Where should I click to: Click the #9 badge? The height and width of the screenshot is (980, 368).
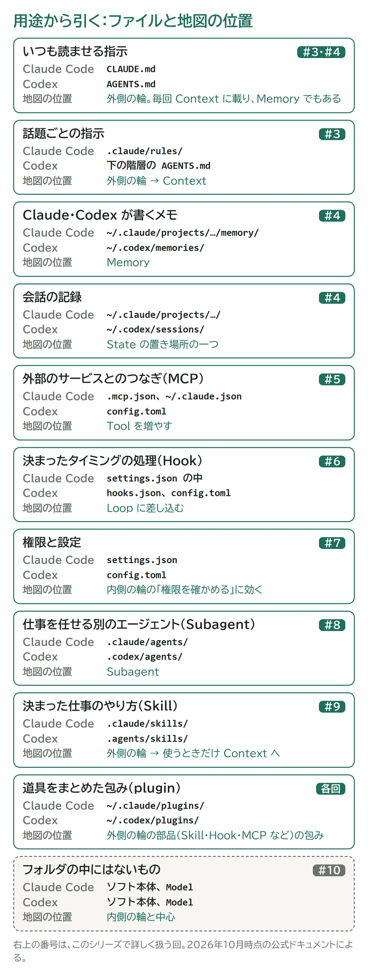coord(332,707)
